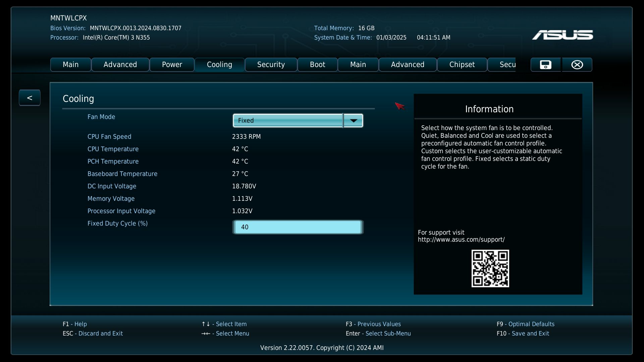
Task: Click the discard and exit X icon
Action: click(577, 65)
